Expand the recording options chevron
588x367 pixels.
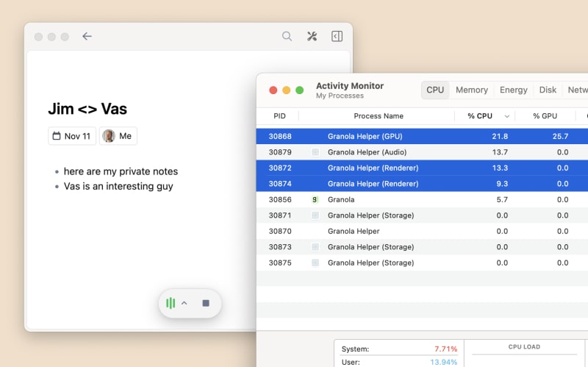[x=184, y=303]
